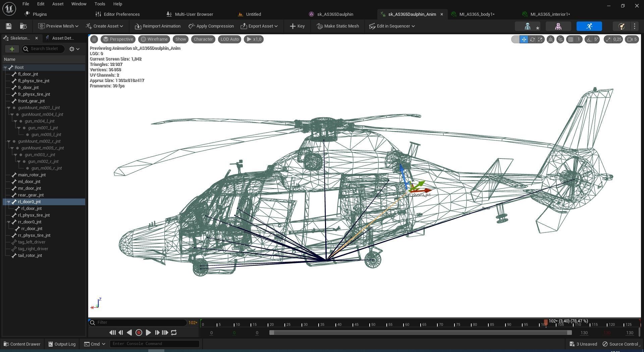Open the Cmd console type dropdown

click(x=95, y=344)
